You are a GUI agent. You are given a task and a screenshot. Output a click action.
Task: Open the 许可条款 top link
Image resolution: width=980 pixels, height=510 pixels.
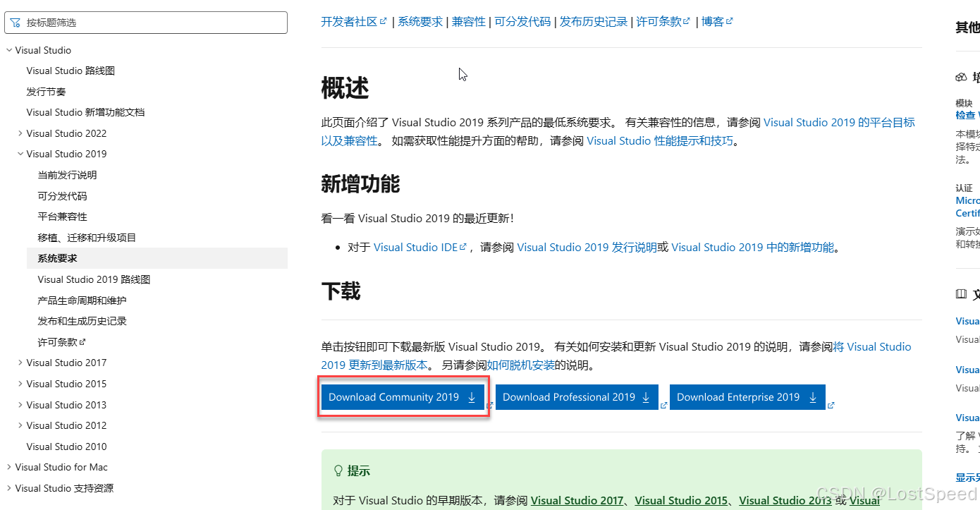pos(663,21)
